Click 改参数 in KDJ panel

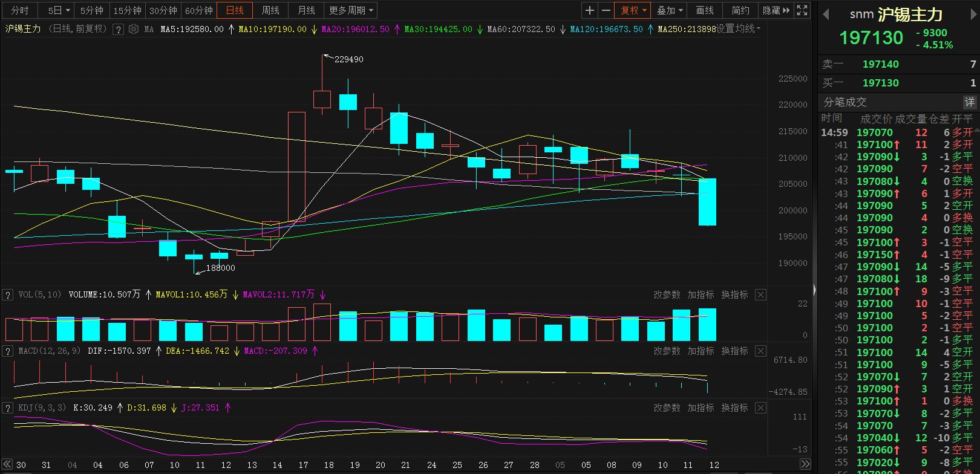pos(667,408)
